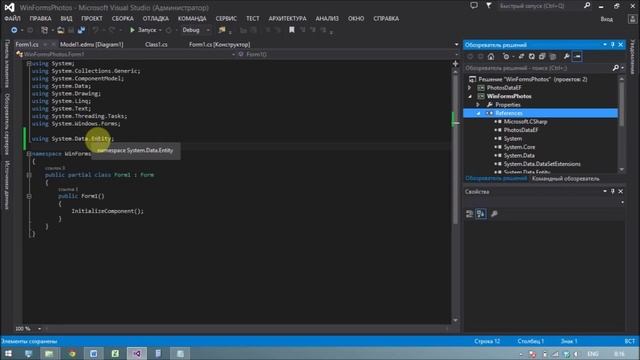The width and height of the screenshot is (640, 360).
Task: Click the Properties wrench icon in Solution Explorer toolbar
Action: pos(567,57)
